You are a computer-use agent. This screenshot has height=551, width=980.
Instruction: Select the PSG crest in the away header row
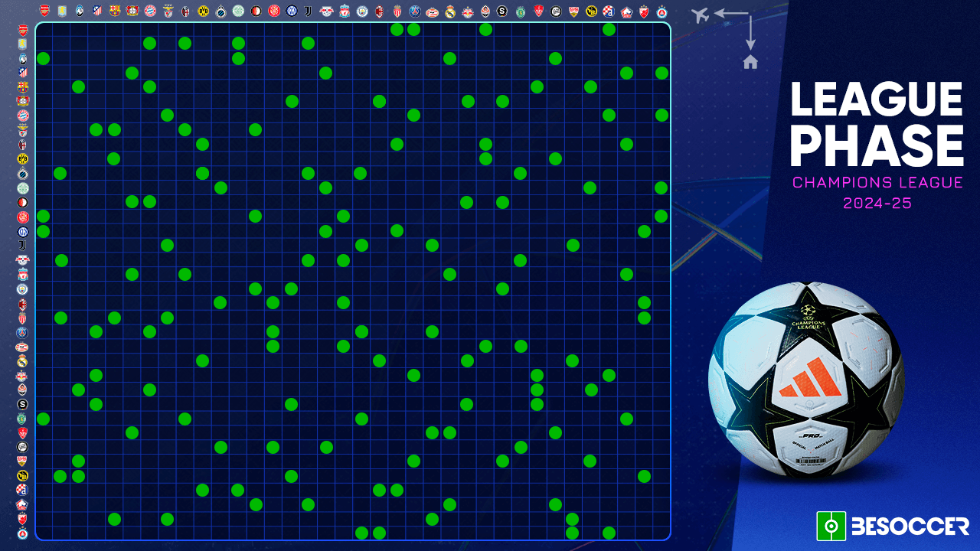point(414,11)
